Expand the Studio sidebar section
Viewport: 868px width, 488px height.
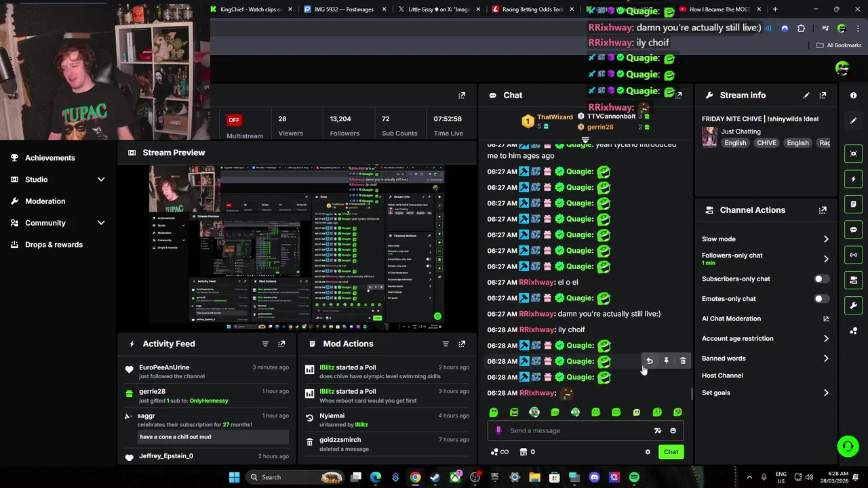(101, 180)
